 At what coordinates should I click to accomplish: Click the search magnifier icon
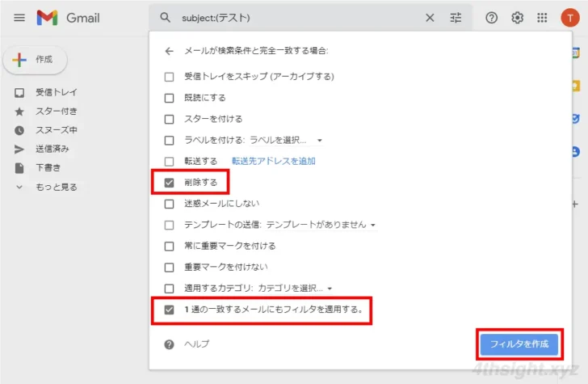click(165, 17)
